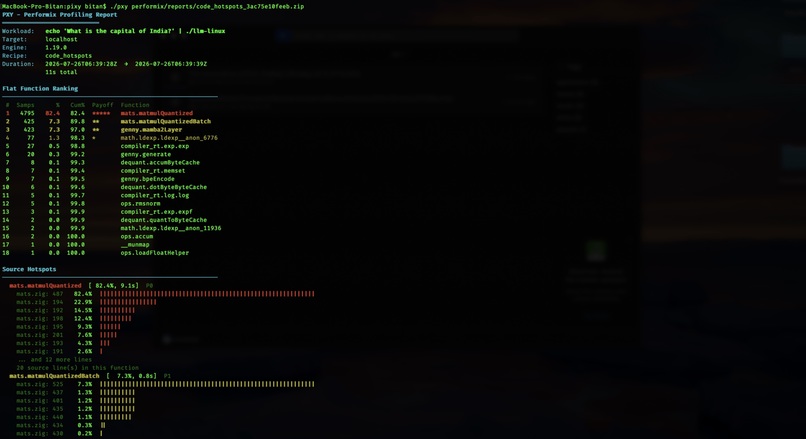806x439 pixels.
Task: Click the 'mats.zig: 191' source line
Action: point(40,352)
